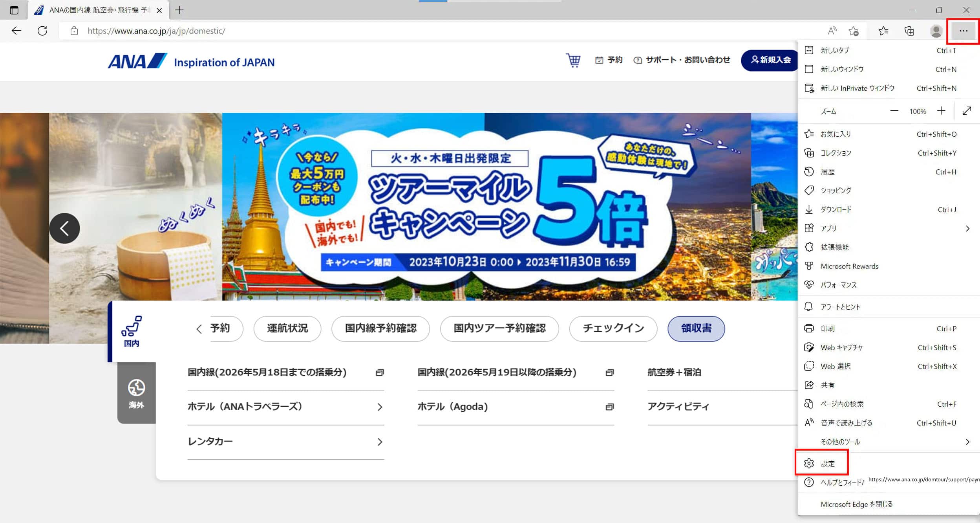Add this page to favorites star
The image size is (980, 523).
(x=854, y=31)
